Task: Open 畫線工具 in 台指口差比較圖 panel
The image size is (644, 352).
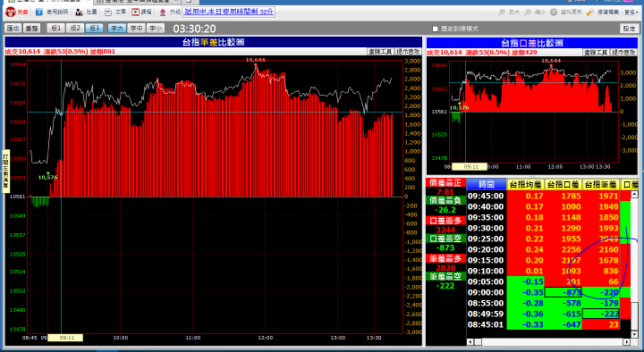Action: tap(596, 52)
